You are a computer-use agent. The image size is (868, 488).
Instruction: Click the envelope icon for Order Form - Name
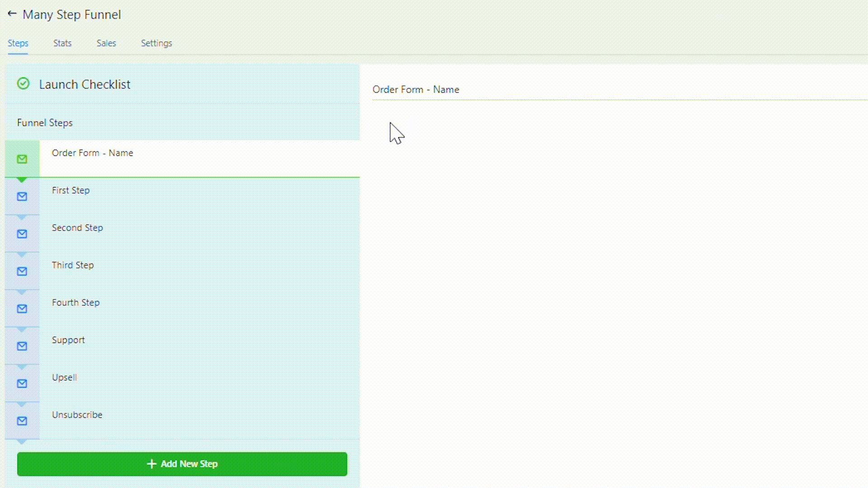point(22,159)
